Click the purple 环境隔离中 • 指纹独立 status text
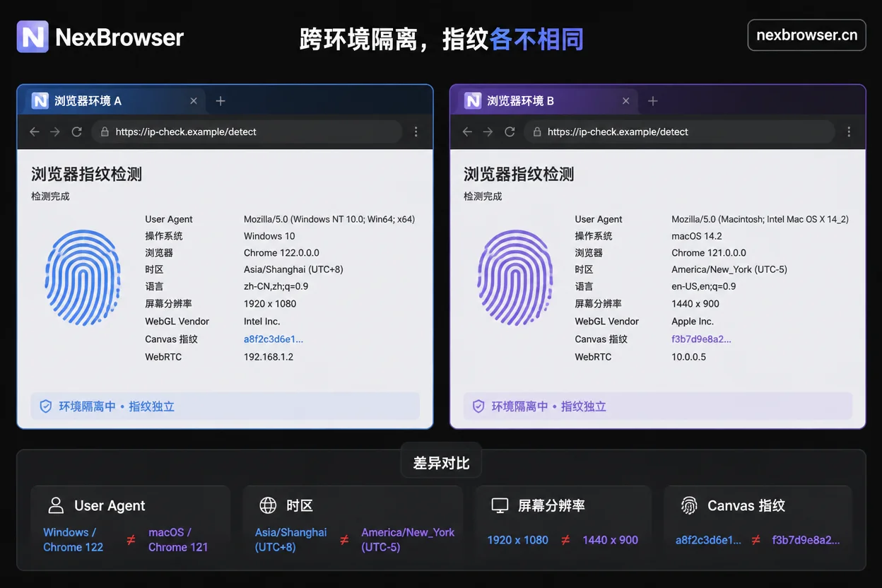Screen dimensions: 882x588 pos(549,406)
